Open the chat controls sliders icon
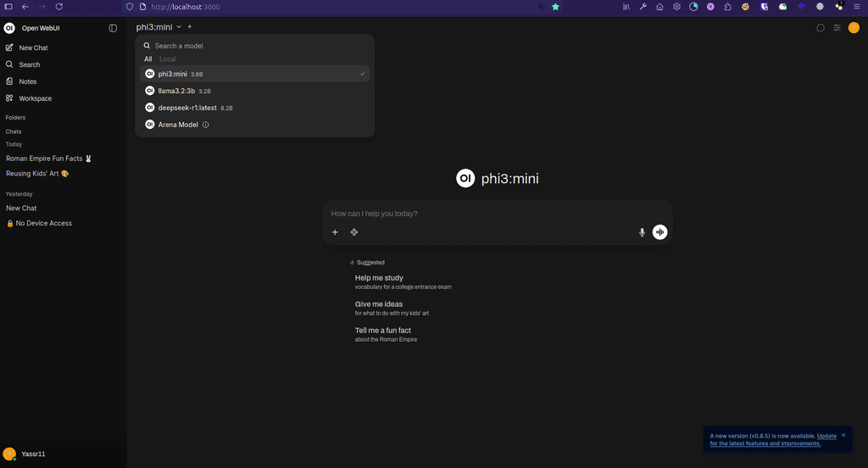The height and width of the screenshot is (468, 868). pos(837,28)
